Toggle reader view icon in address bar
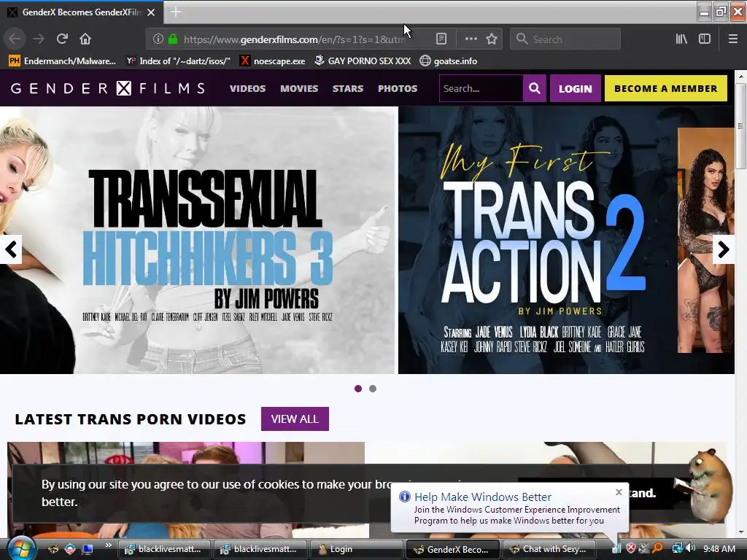Screen dimensions: 747x560 click(x=441, y=39)
